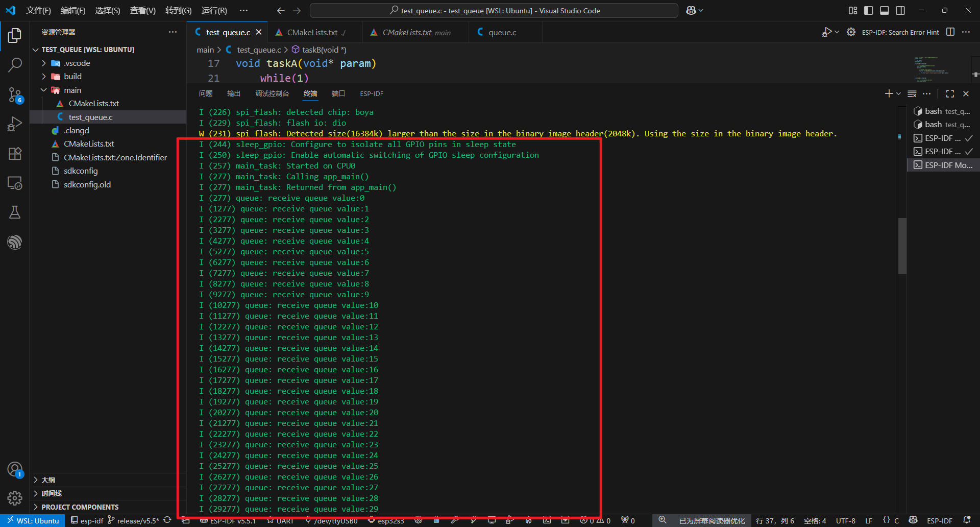Click ESP-IDF full clean trash icon

coord(436,520)
